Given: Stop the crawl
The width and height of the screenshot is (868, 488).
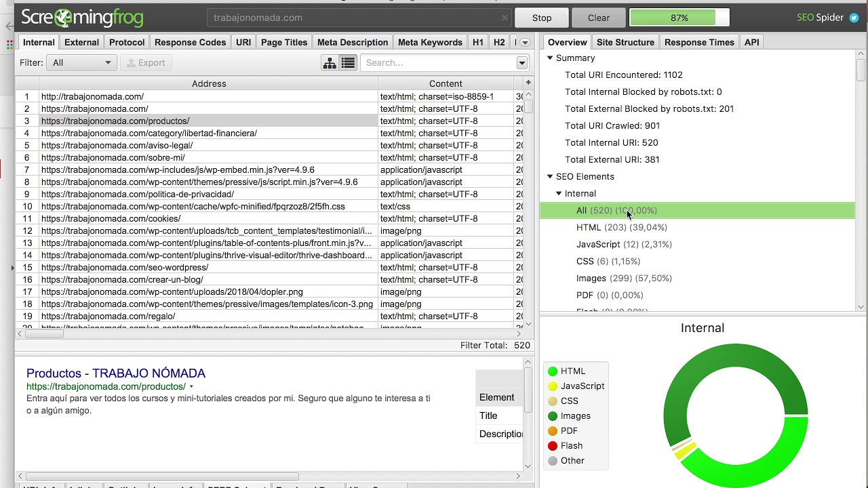Looking at the screenshot, I should tap(542, 18).
